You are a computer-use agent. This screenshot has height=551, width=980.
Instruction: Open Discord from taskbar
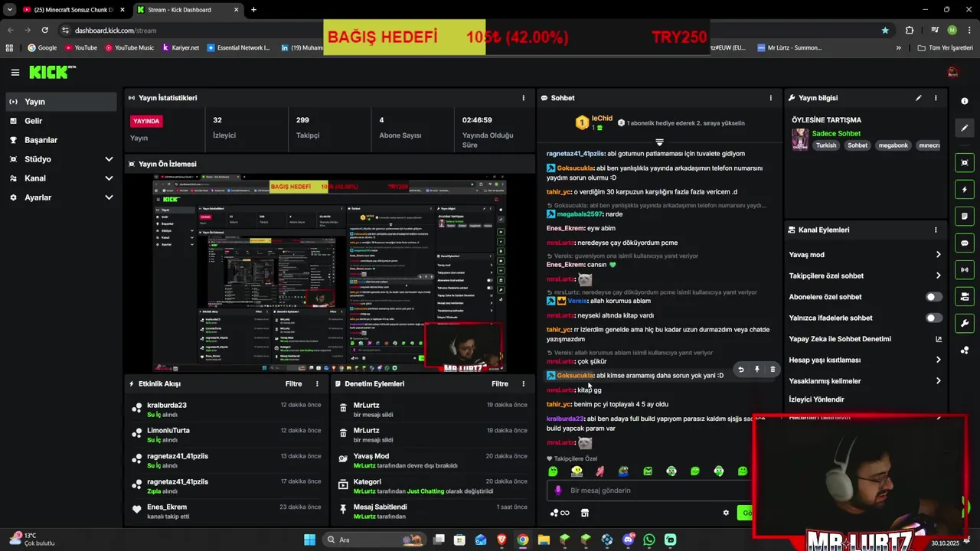628,540
